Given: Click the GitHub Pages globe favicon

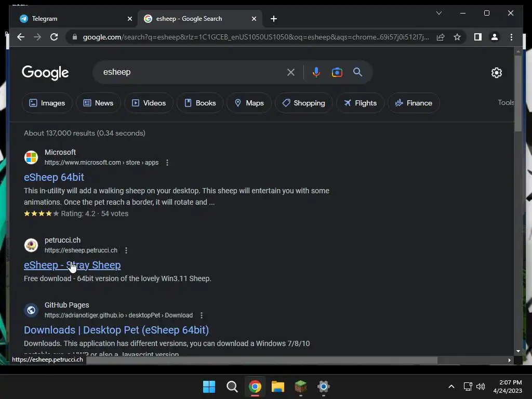Looking at the screenshot, I should pos(31,310).
